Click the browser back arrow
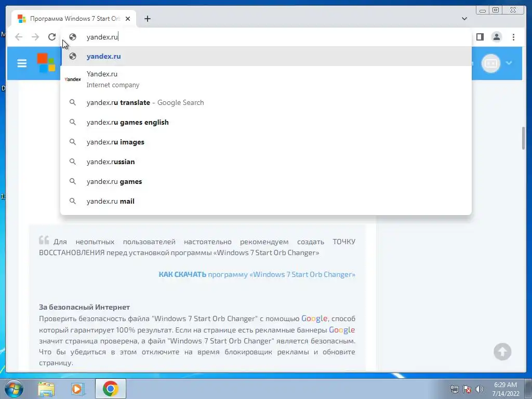The height and width of the screenshot is (399, 532). (19, 37)
